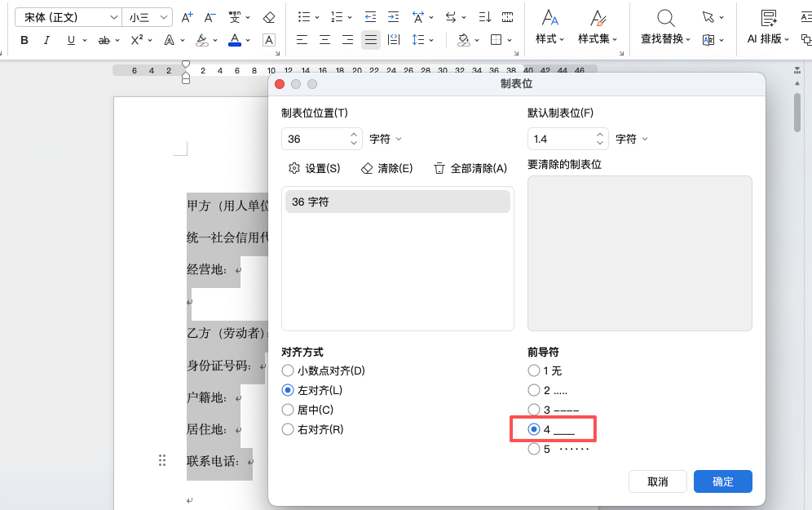Click the phonetic guide (wén) icon
Image resolution: width=812 pixels, height=510 pixels.
tap(235, 17)
